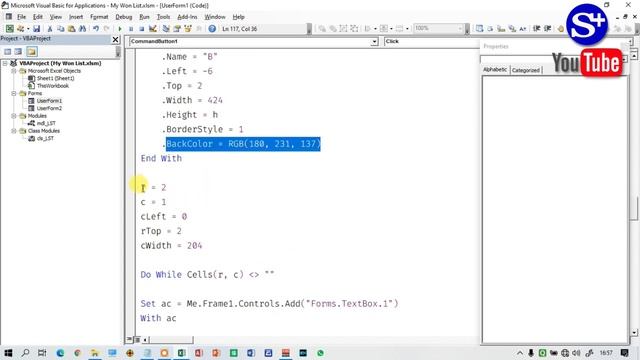Click the Redo arrow icon
This screenshot has height=360, width=640.
coord(107,29)
